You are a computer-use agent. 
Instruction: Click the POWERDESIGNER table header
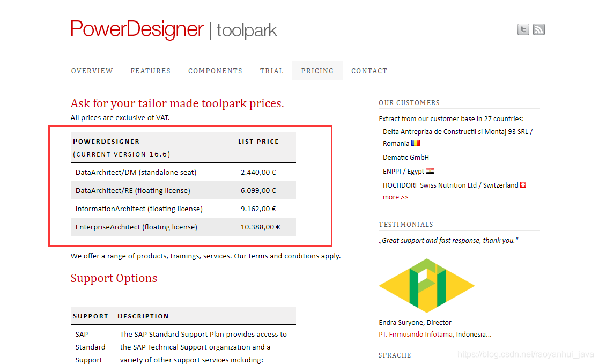[x=106, y=142]
